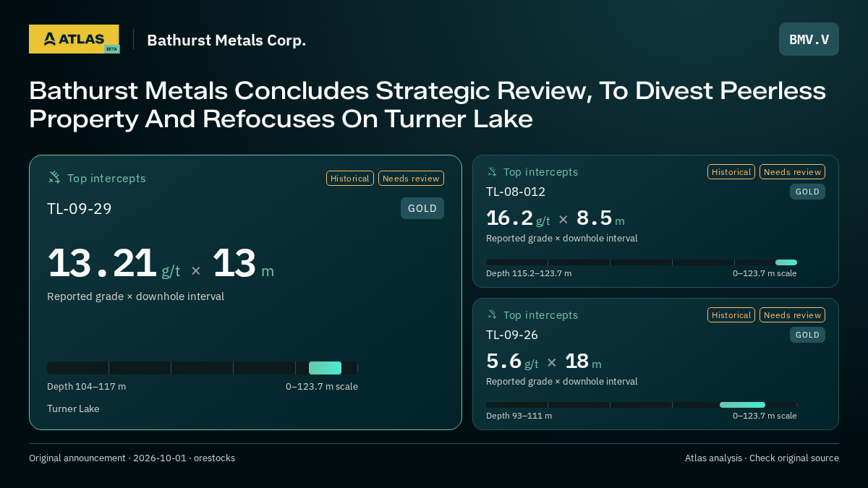Click the 13.21 g/t grade value
The image size is (868, 488).
[114, 263]
